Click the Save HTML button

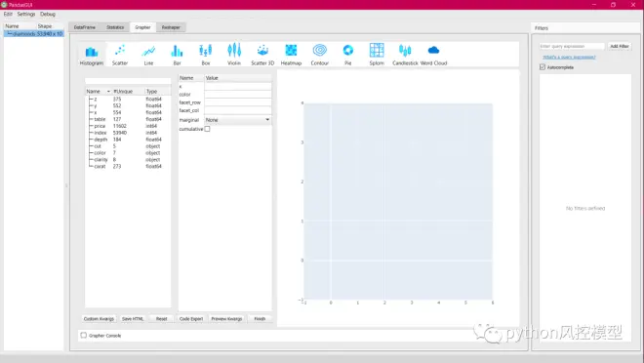click(x=133, y=319)
